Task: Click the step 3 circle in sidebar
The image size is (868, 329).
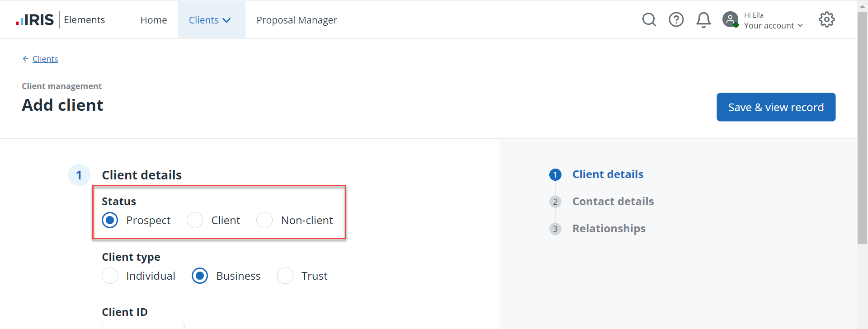Action: [x=555, y=229]
